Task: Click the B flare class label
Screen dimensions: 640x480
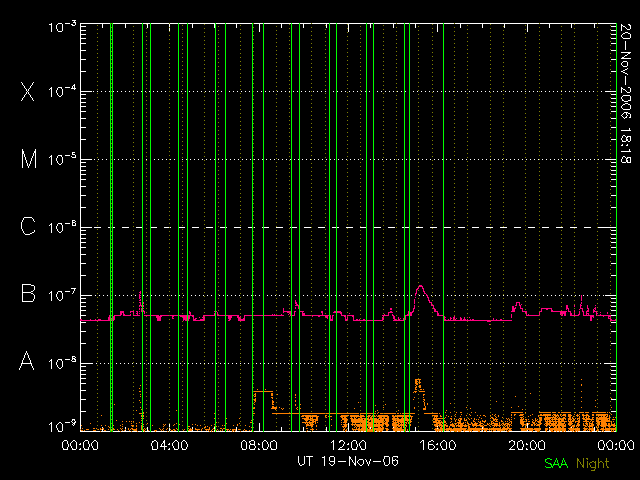Action: [x=28, y=293]
